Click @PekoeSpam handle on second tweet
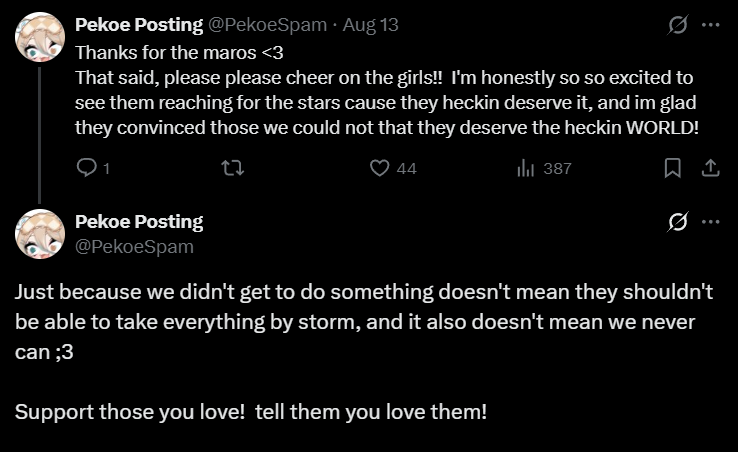 coord(134,246)
